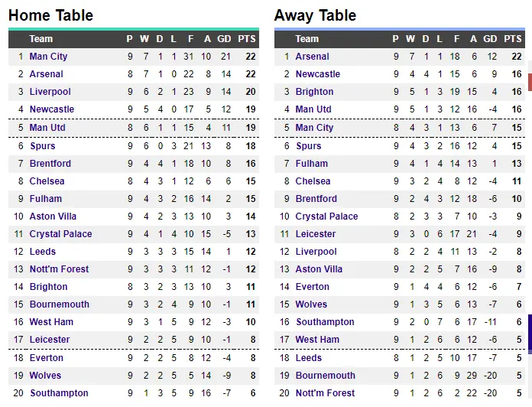This screenshot has width=532, height=407.
Task: Click Man City in the Home Table
Action: click(x=48, y=57)
